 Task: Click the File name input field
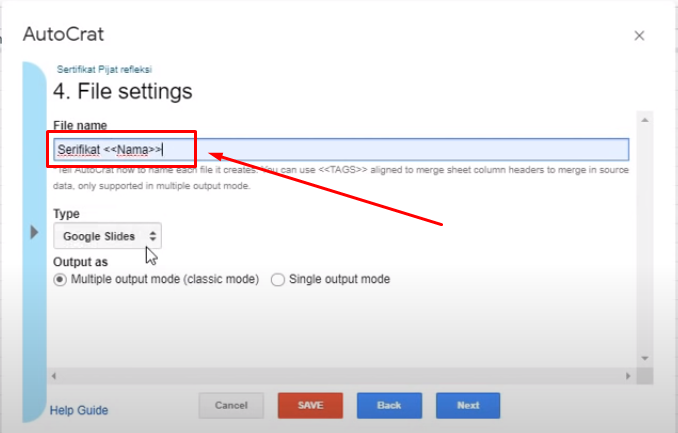(x=341, y=150)
